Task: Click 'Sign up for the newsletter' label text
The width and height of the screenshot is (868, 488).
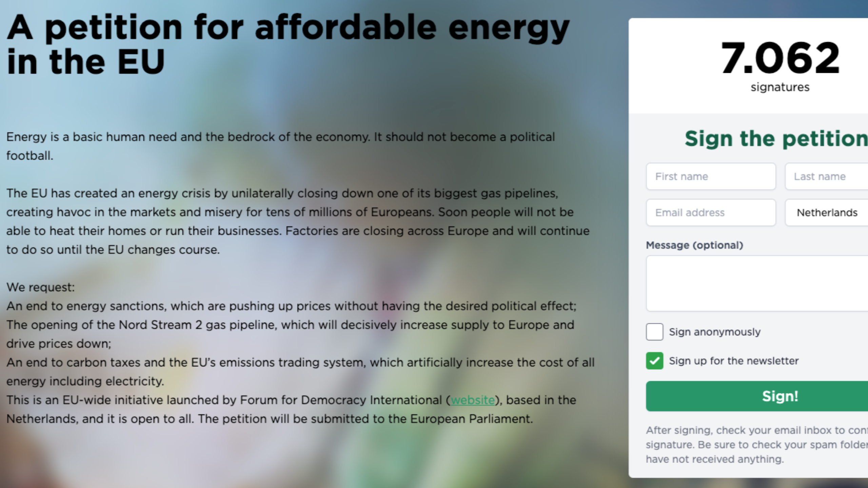Action: (x=734, y=361)
